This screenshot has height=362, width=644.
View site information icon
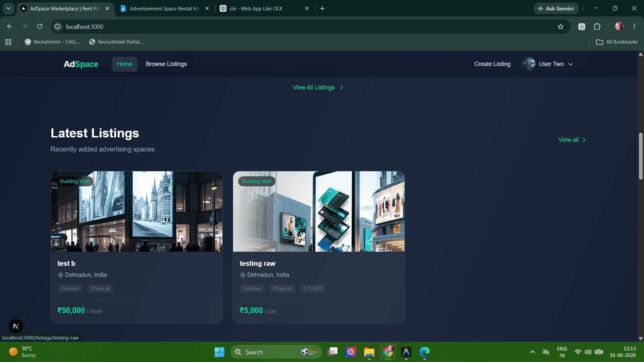[58, 26]
